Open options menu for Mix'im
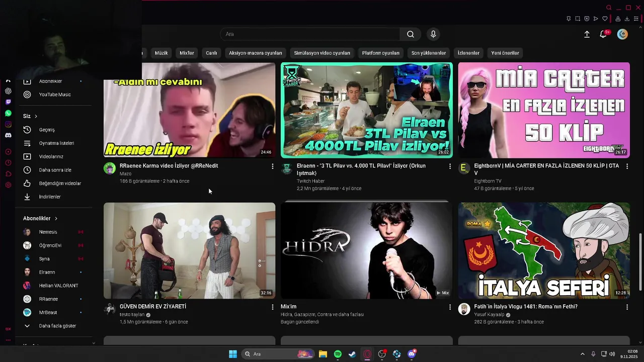 click(x=450, y=307)
